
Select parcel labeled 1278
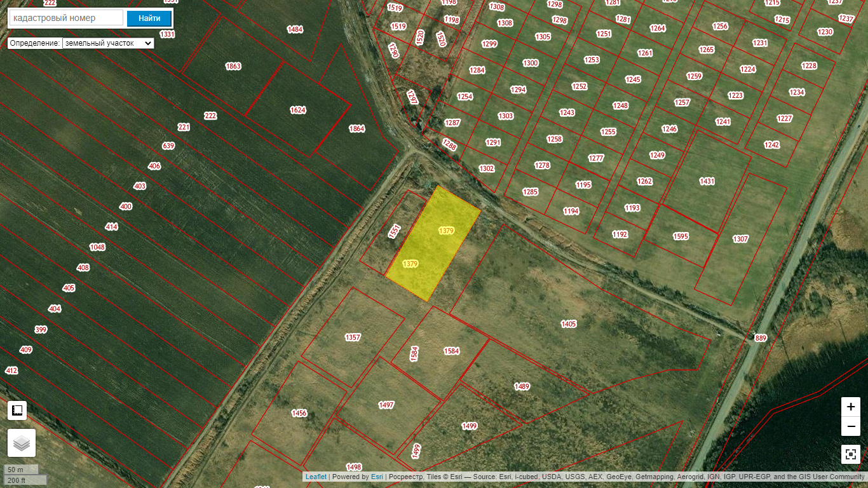point(542,165)
